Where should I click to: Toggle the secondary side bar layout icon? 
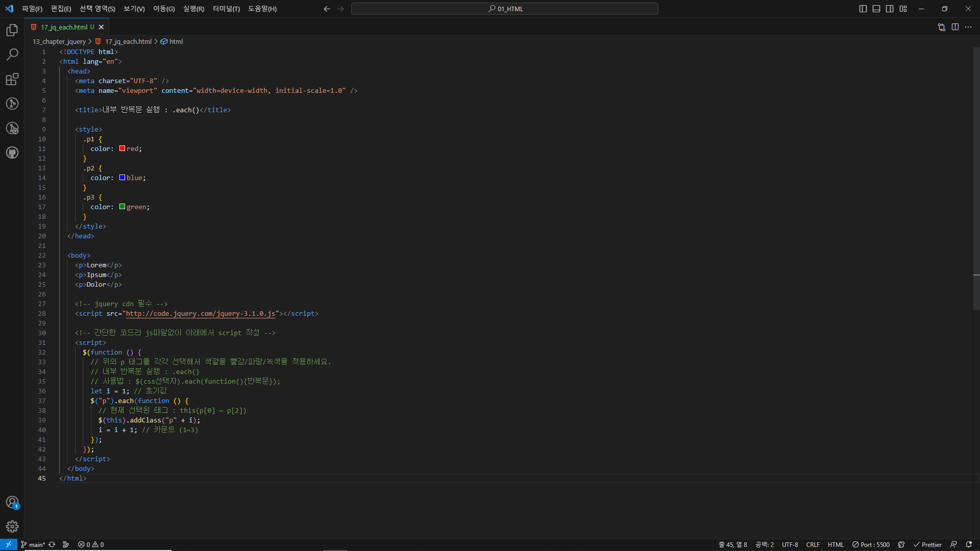click(x=890, y=9)
